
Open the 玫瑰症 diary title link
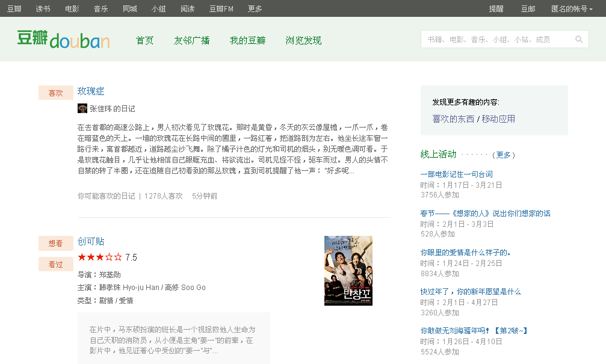point(91,91)
